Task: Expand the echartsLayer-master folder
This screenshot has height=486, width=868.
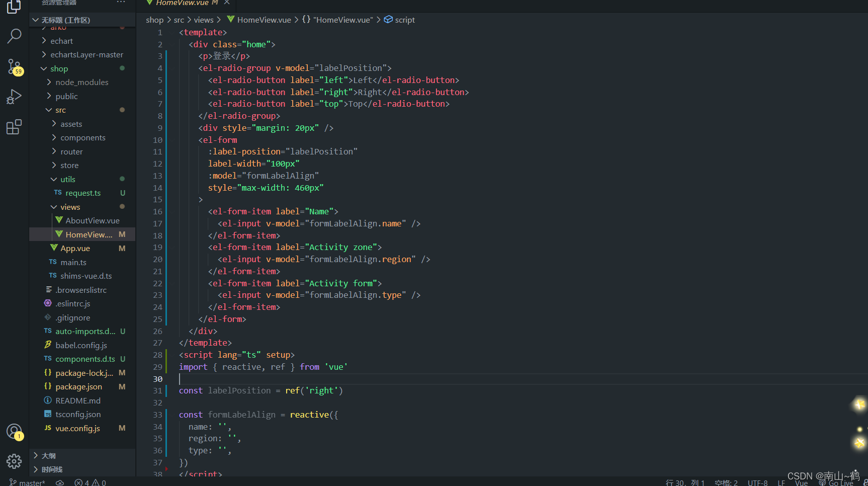Action: (44, 54)
